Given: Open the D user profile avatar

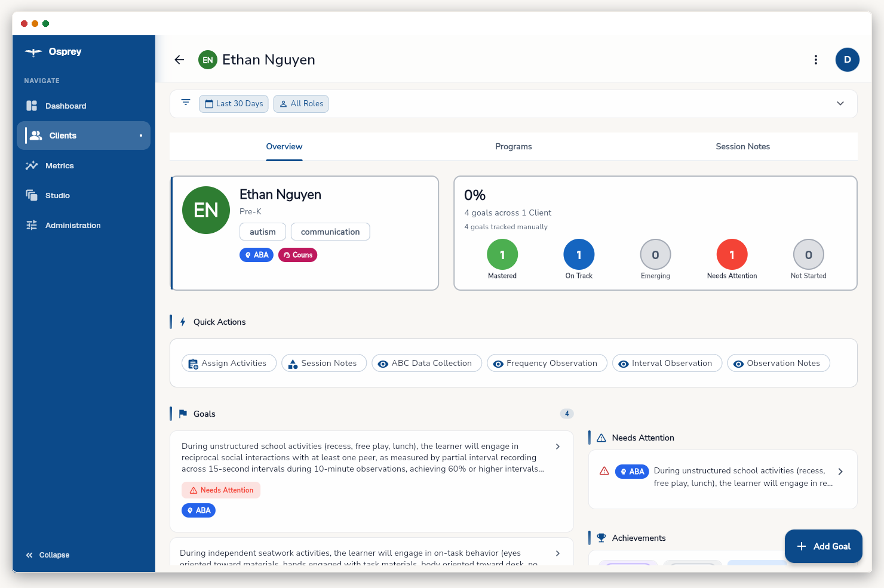Looking at the screenshot, I should click(848, 60).
